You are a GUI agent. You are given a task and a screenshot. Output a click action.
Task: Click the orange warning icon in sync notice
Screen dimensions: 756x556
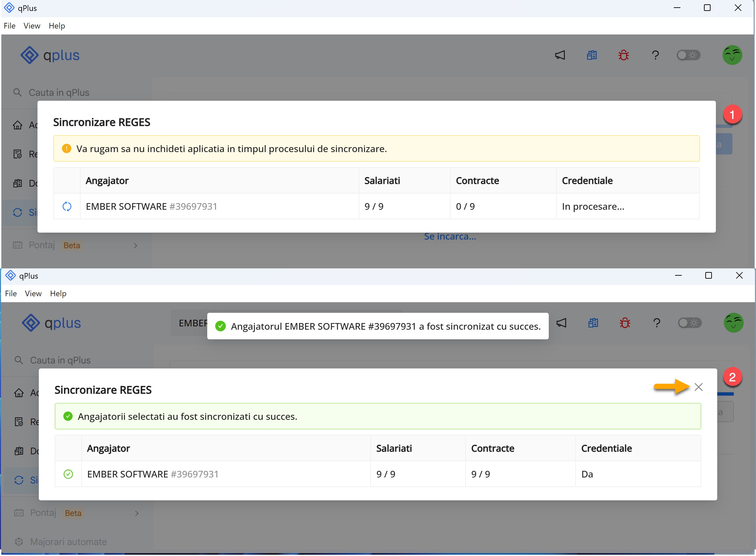coord(67,148)
